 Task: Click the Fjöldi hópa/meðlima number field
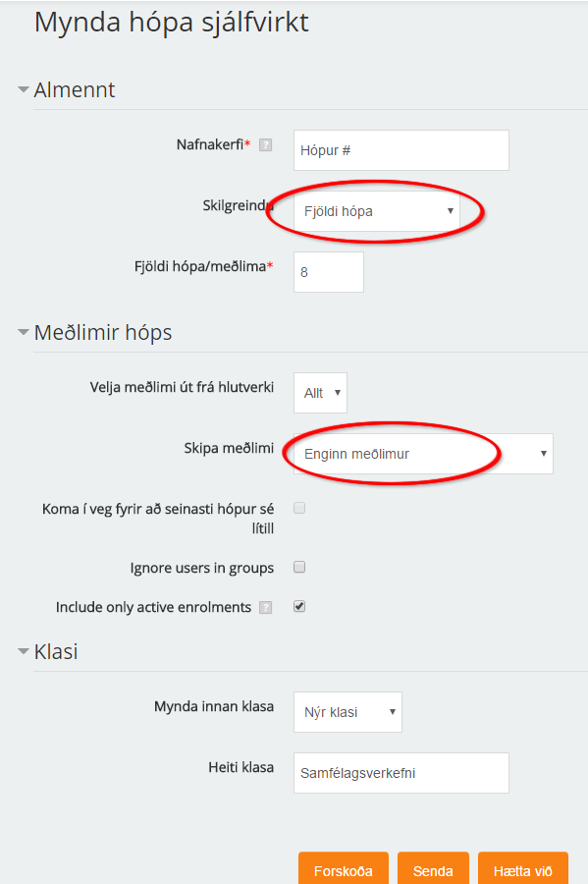point(328,272)
